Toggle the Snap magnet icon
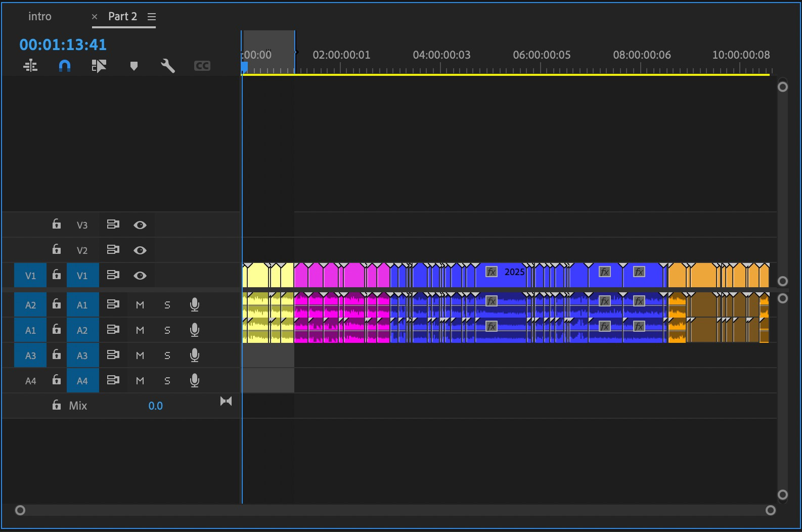The image size is (802, 532). [x=65, y=66]
